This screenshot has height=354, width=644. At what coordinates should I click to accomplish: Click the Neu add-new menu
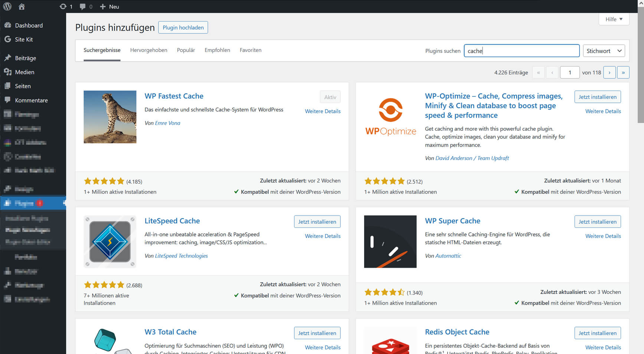tap(110, 6)
